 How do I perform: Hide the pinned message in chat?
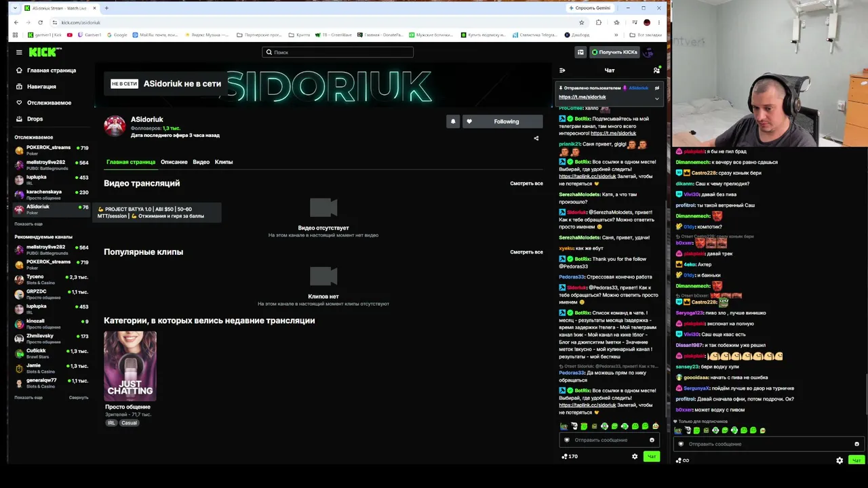click(657, 88)
